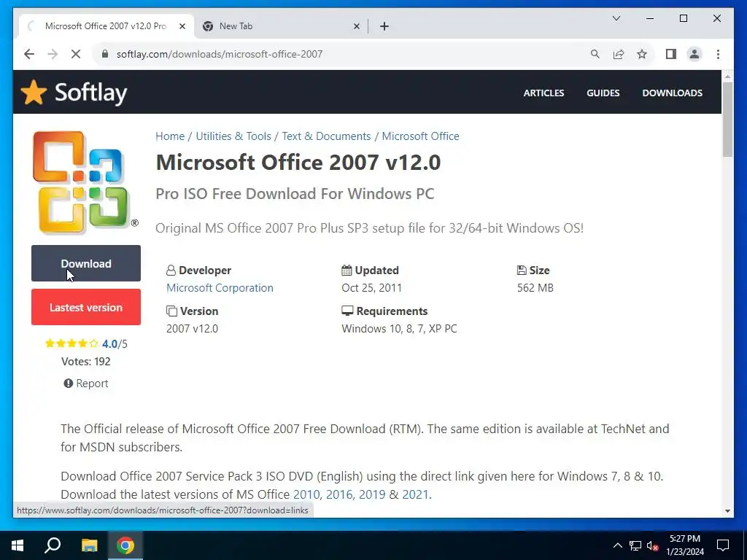Click the Report link
The height and width of the screenshot is (560, 747).
(x=86, y=384)
